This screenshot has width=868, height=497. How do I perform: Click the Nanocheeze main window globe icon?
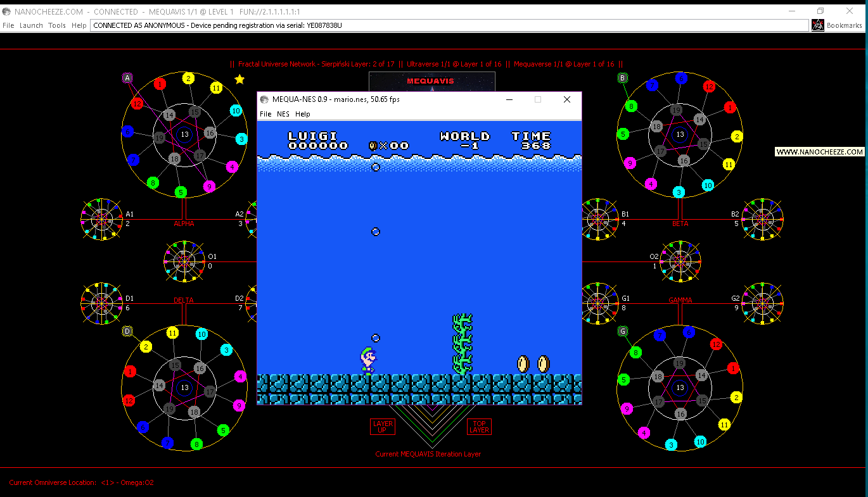pos(6,11)
